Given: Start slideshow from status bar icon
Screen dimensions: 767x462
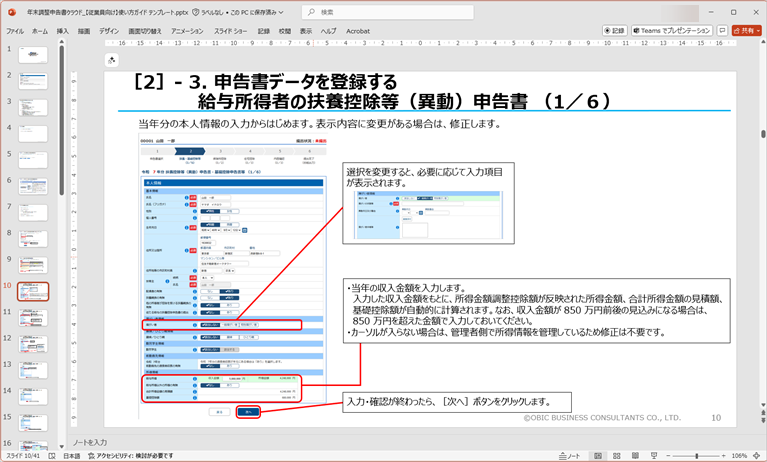Looking at the screenshot, I should 655,455.
